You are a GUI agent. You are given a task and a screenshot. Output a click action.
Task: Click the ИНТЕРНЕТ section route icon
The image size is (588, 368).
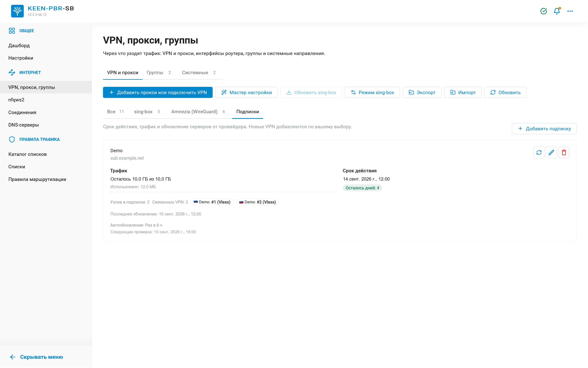click(x=12, y=72)
